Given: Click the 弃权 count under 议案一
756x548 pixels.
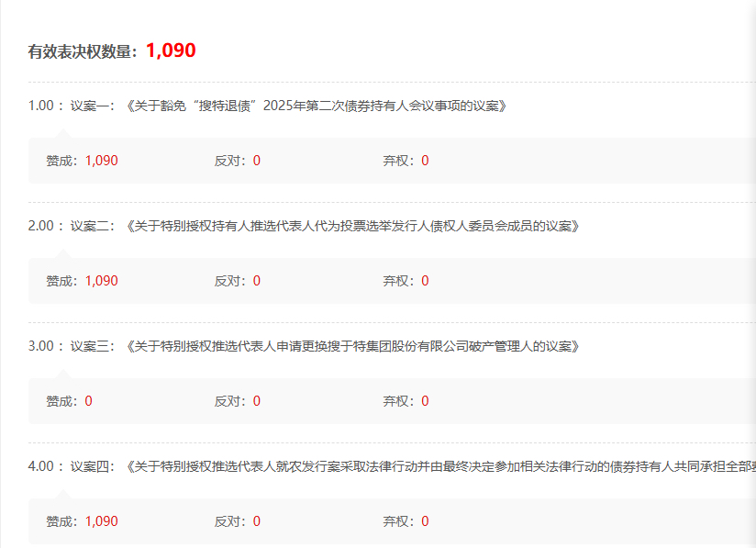Looking at the screenshot, I should click(425, 161).
